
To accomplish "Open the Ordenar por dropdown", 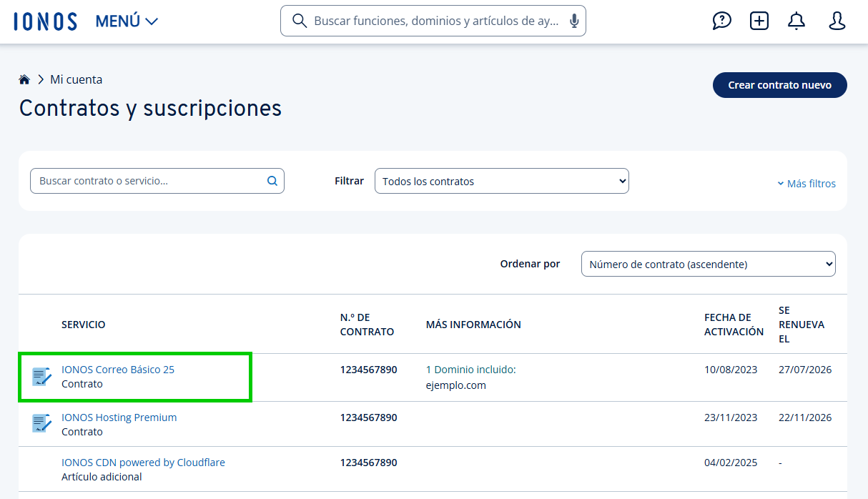I will coord(709,264).
